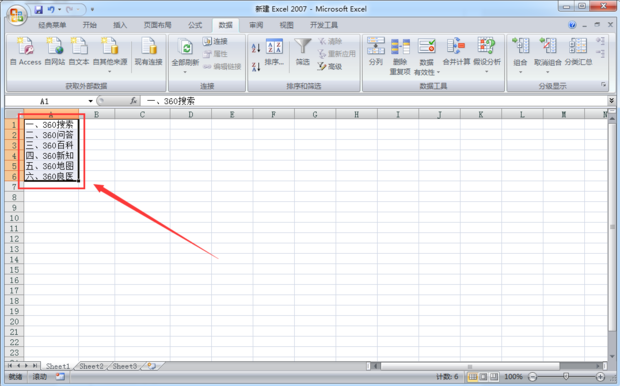Viewport: 620px width, 386px height.
Task: Toggle Page Layout view button
Action: pyautogui.click(x=483, y=377)
